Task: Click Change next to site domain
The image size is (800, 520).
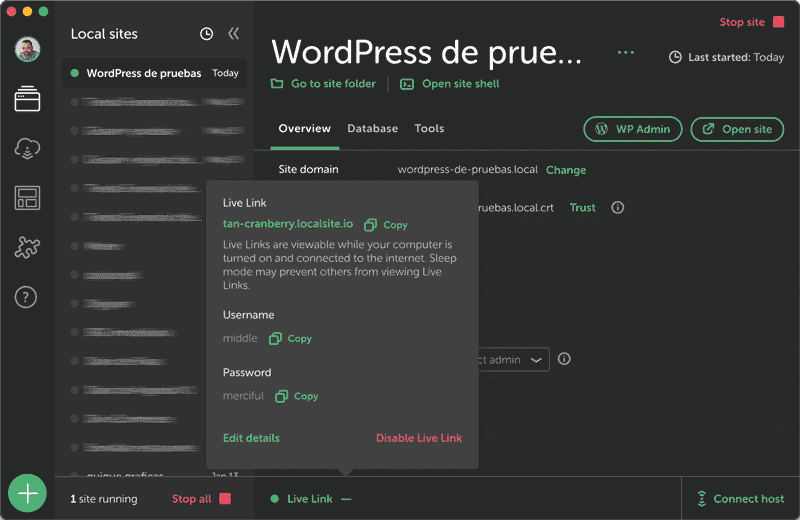Action: pyautogui.click(x=566, y=170)
